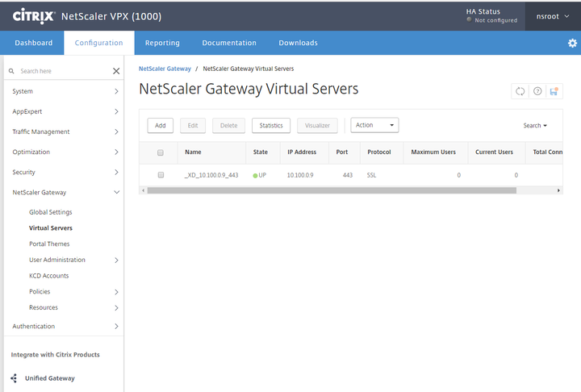Screen dimensions: 581x392
Task: Click the search magnifier icon in sidebar
Action: tap(11, 71)
